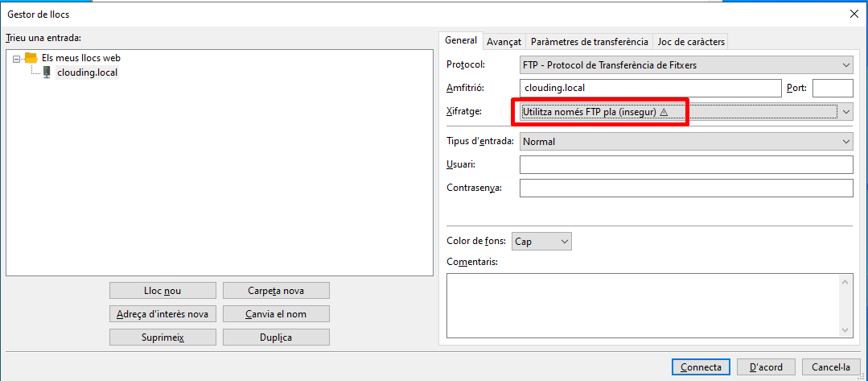Click the Gestor de llocs window title
Screen dimensions: 868x381
tap(38, 14)
